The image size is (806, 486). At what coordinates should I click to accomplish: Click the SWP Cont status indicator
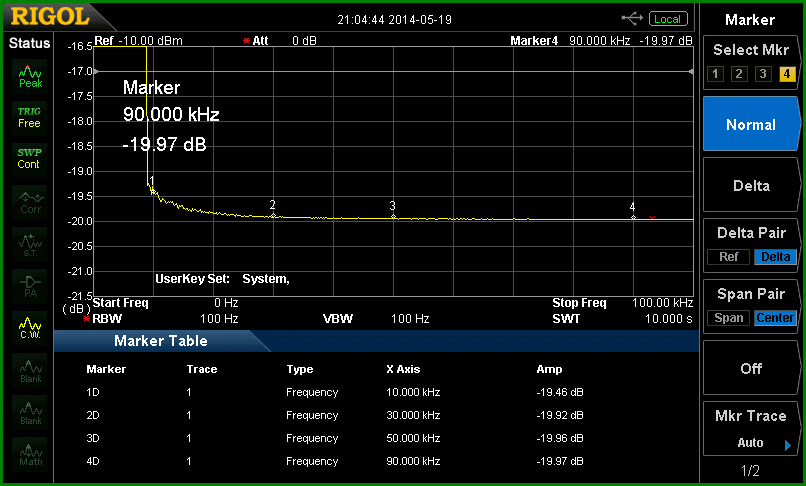click(29, 159)
